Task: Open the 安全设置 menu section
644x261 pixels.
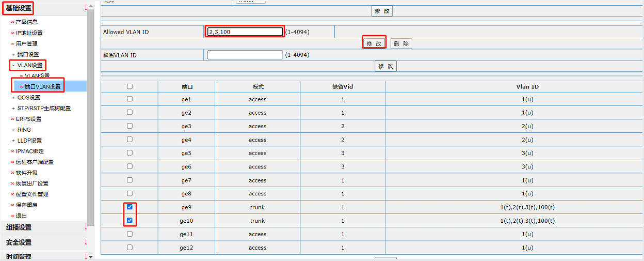Action: [19, 242]
